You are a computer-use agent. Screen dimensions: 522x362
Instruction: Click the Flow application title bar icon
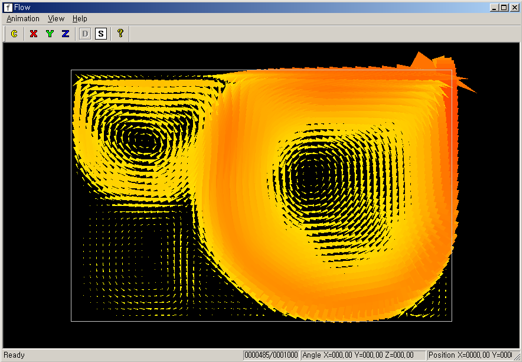coord(8,7)
